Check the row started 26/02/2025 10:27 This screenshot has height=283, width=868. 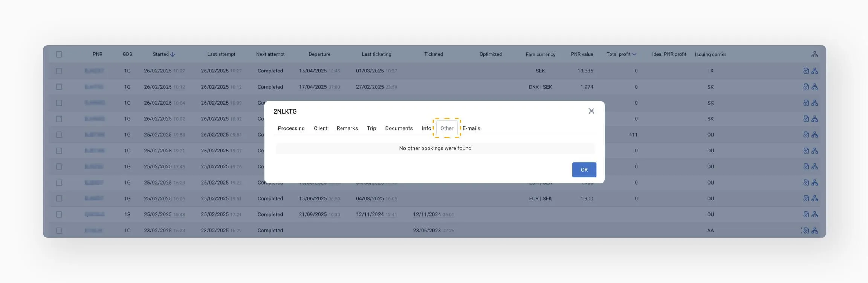[x=59, y=71]
